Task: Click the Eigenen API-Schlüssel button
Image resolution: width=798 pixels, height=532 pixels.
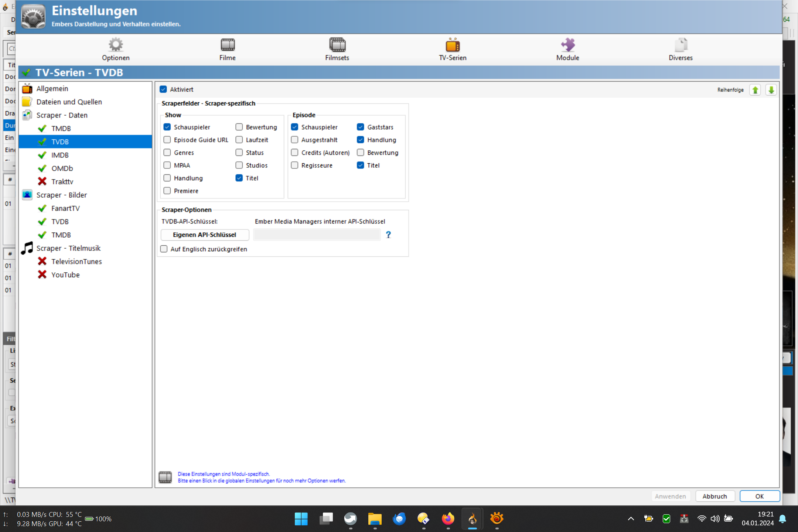Action: [x=205, y=235]
